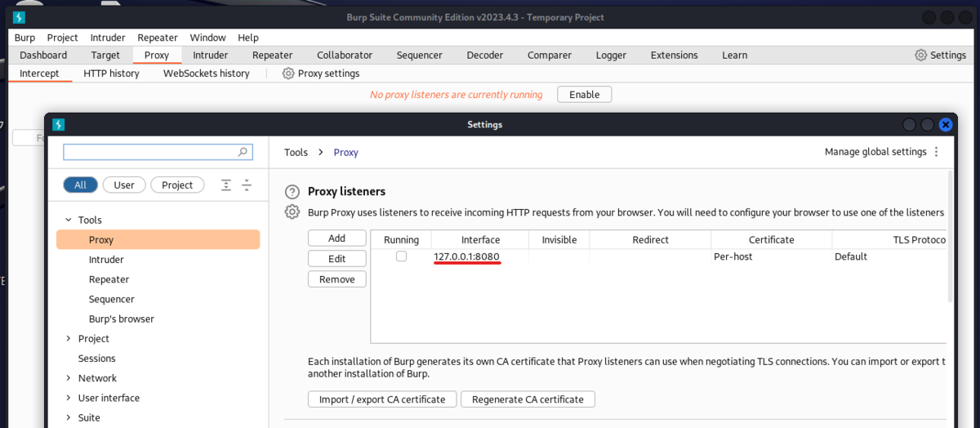Open the three-dot Manage global settings menu

(x=936, y=152)
